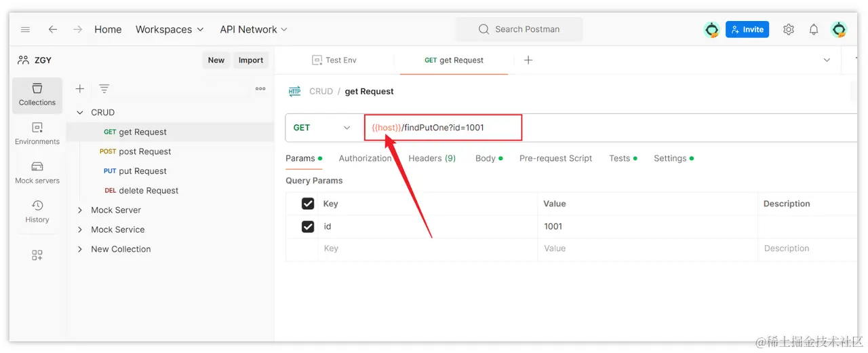Switch to Test Env tab

334,60
